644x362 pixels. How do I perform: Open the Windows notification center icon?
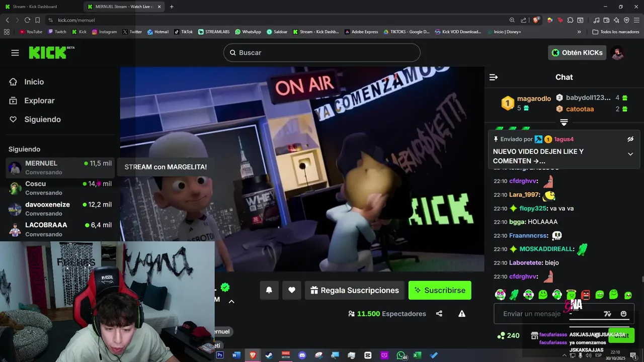coord(633,355)
